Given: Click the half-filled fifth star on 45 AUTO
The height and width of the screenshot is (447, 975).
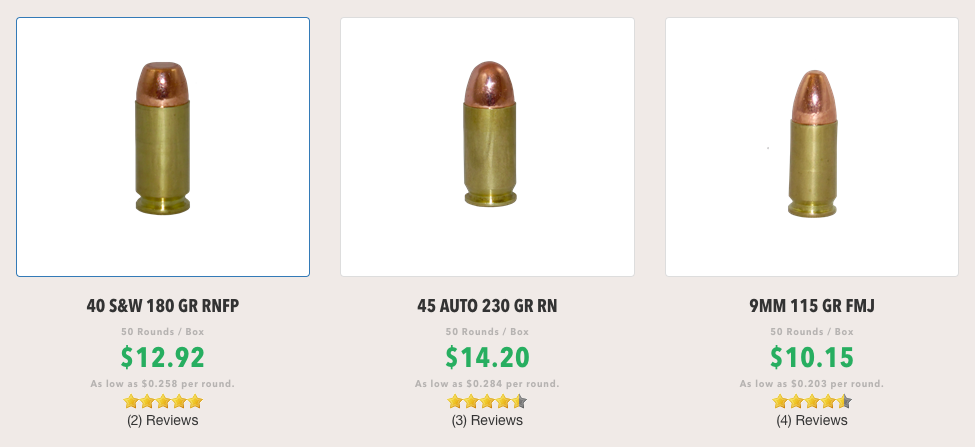Looking at the screenshot, I should click(x=520, y=401).
